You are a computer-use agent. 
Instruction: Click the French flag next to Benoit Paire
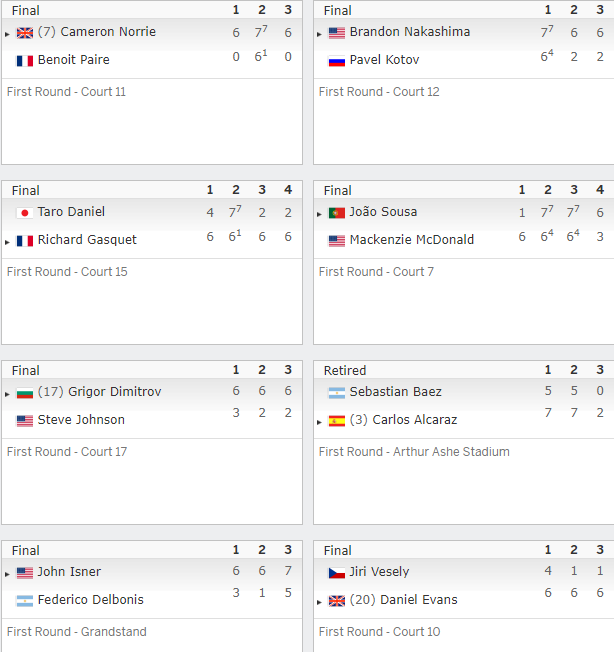coord(25,61)
